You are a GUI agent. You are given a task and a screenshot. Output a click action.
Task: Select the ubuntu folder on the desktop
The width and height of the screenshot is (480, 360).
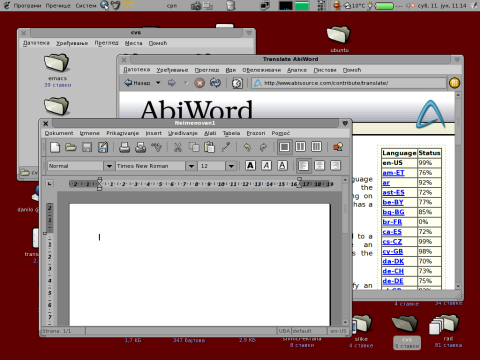pyautogui.click(x=339, y=35)
